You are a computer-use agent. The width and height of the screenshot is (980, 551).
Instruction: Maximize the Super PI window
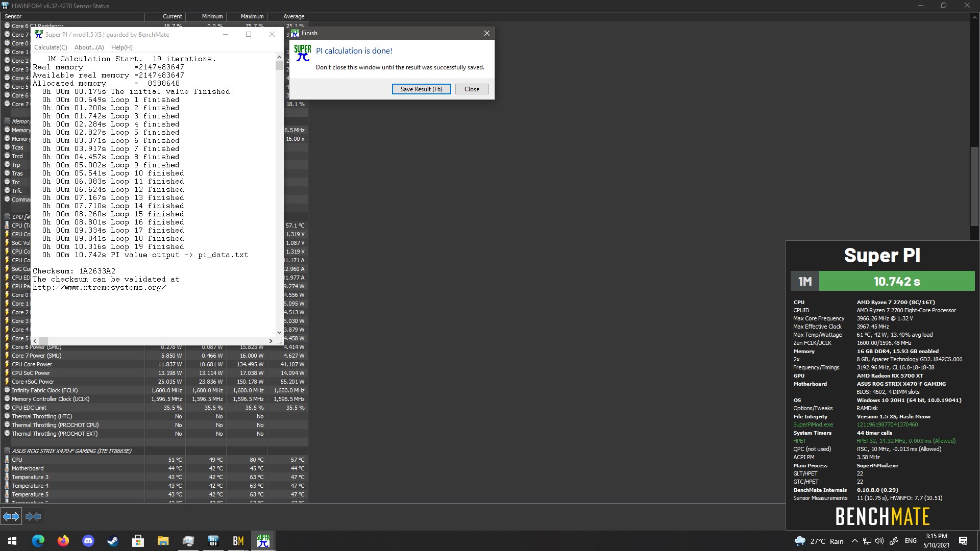pyautogui.click(x=249, y=34)
